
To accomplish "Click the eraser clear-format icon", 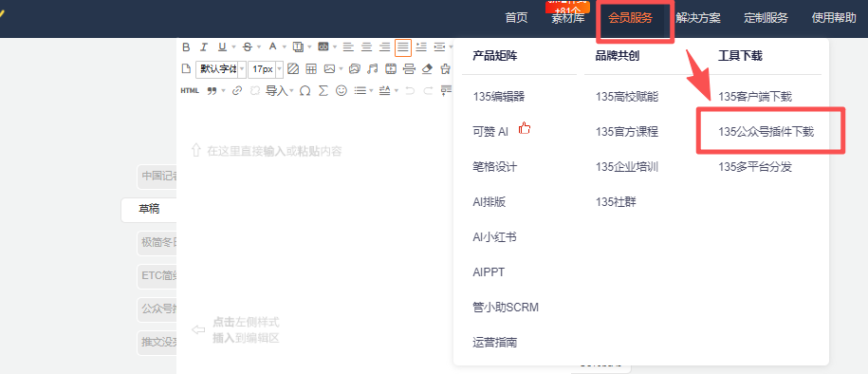I will click(x=427, y=68).
